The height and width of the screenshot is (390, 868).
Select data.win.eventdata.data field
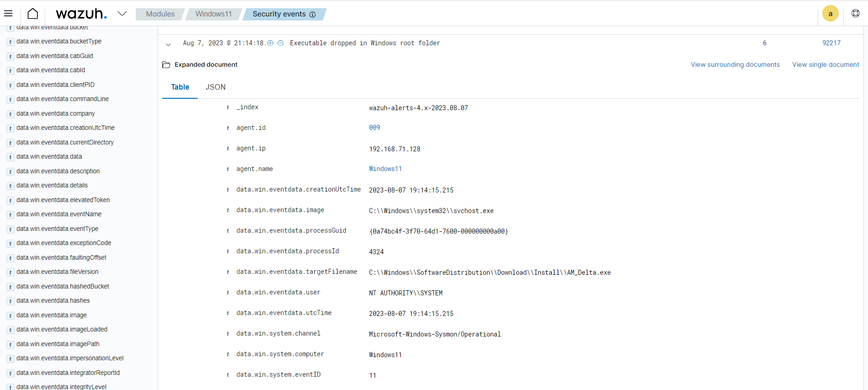(x=49, y=156)
